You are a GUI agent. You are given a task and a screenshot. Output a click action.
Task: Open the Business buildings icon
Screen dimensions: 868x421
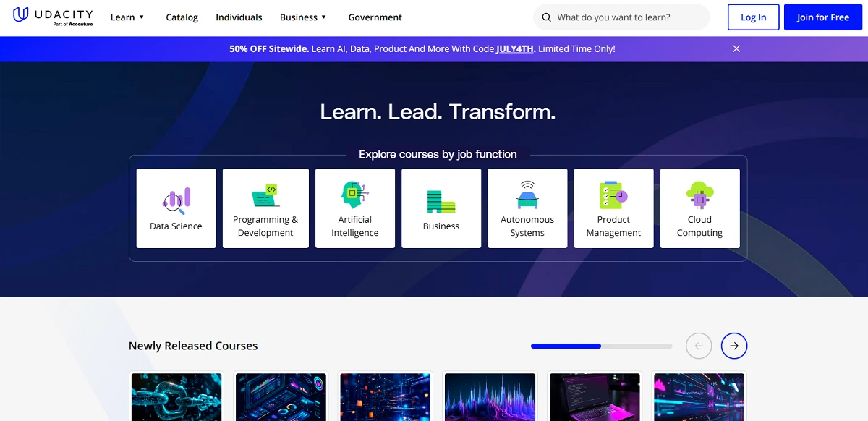pos(441,201)
